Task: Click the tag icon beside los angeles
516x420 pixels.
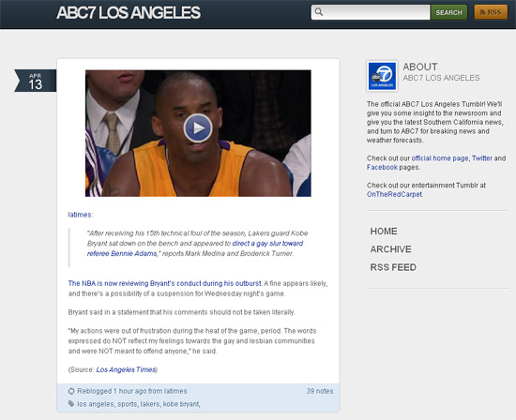Action: (x=71, y=403)
